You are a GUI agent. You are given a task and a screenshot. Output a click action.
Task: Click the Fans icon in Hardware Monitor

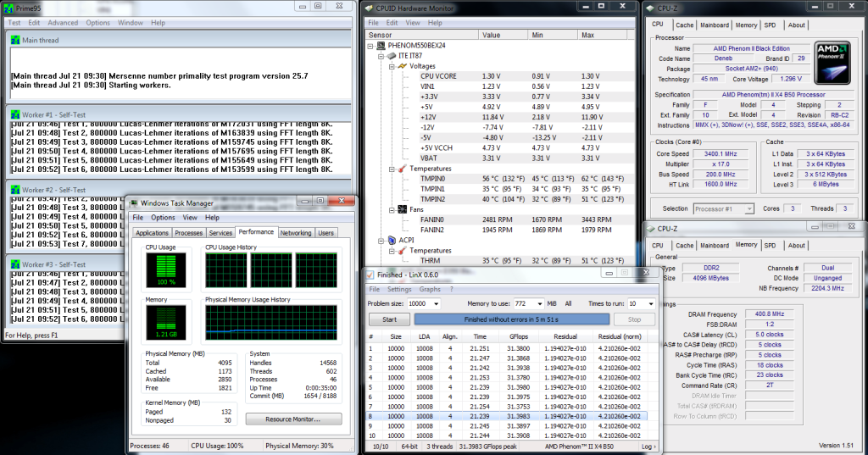pyautogui.click(x=403, y=209)
